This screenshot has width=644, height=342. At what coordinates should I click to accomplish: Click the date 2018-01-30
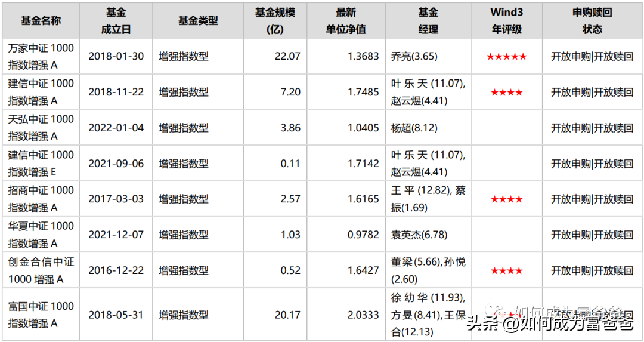116,56
